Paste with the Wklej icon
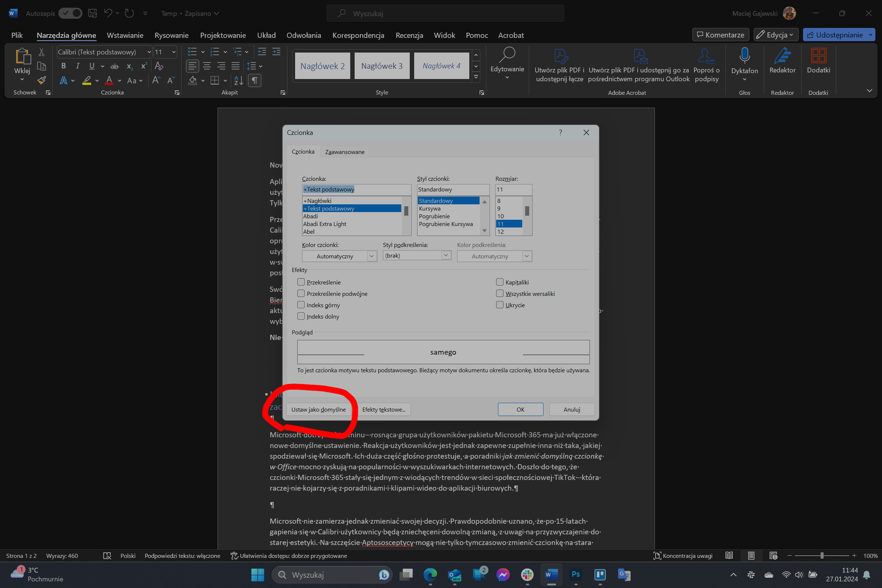Image resolution: width=882 pixels, height=588 pixels. pyautogui.click(x=22, y=56)
